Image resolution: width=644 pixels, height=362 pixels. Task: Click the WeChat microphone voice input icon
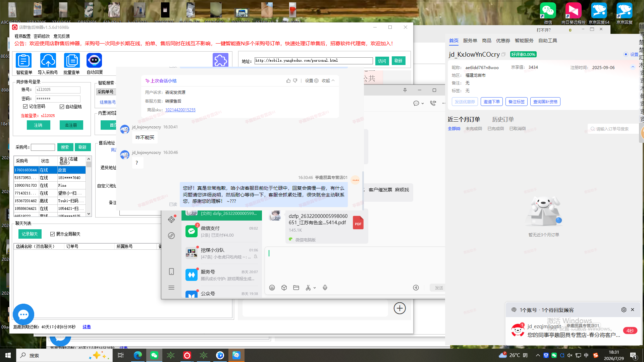click(325, 288)
